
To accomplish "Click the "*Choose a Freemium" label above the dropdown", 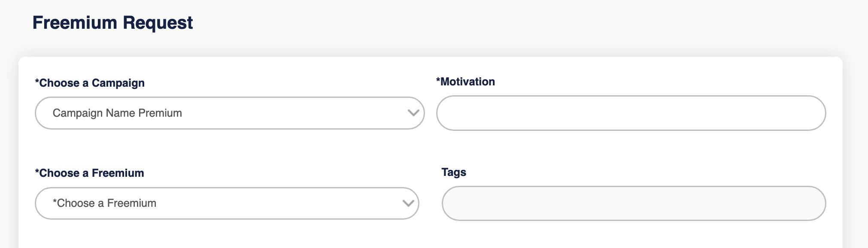I will [x=89, y=173].
